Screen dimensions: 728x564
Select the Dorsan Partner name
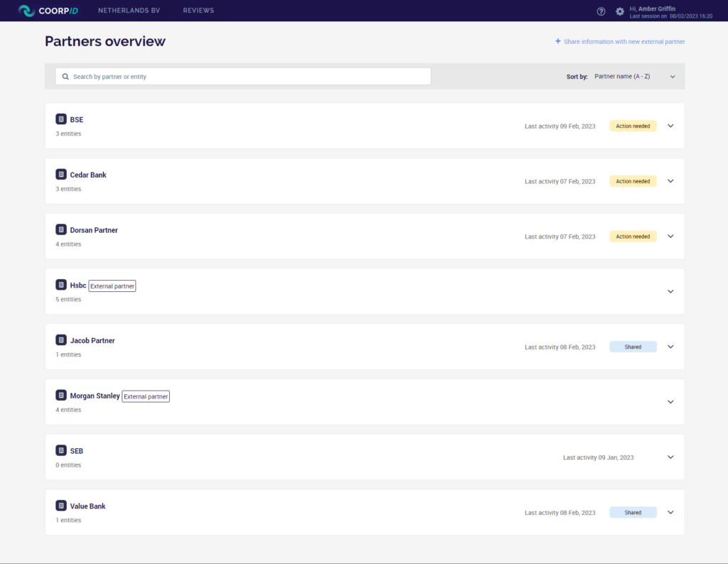coord(94,230)
